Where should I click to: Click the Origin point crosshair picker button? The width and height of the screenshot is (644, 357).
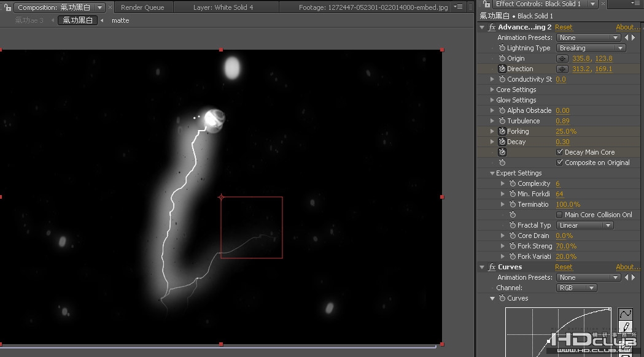pos(562,58)
